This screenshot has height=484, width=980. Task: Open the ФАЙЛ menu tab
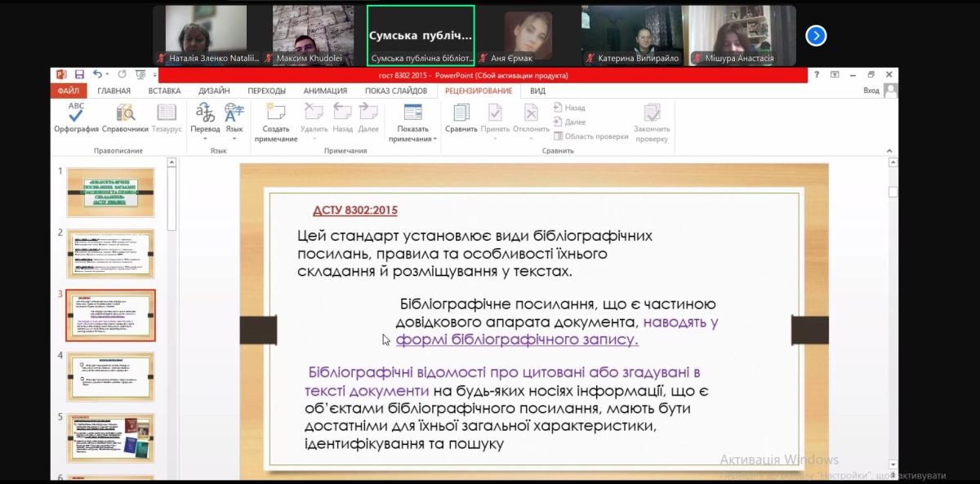coord(69,91)
